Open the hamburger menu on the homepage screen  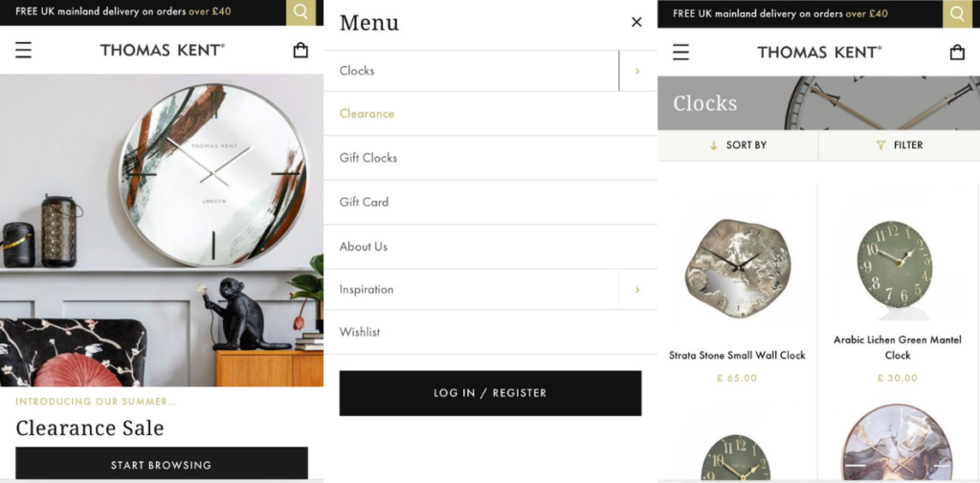pyautogui.click(x=23, y=50)
